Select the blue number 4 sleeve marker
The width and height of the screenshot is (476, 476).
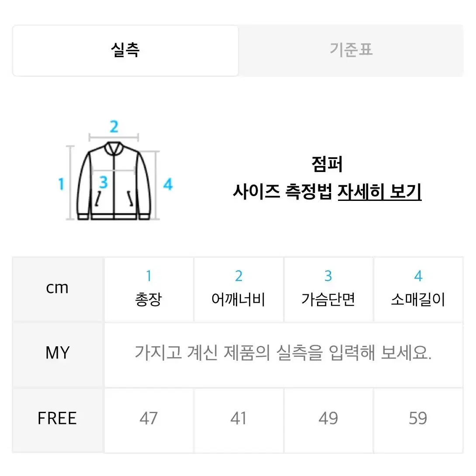(168, 184)
